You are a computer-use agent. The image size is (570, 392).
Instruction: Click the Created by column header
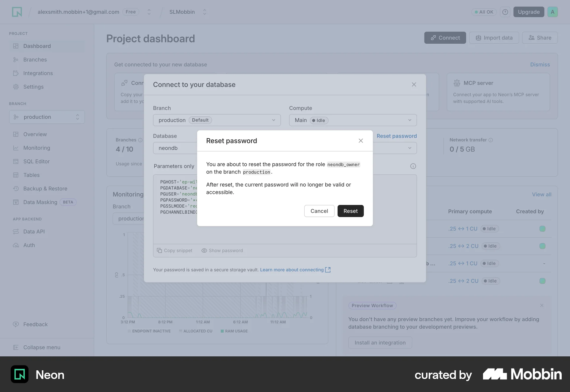(x=530, y=211)
